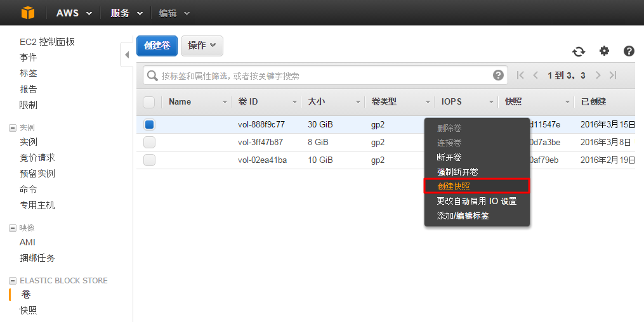The width and height of the screenshot is (644, 322).
Task: Open the 操作 actions dropdown
Action: pyautogui.click(x=202, y=46)
